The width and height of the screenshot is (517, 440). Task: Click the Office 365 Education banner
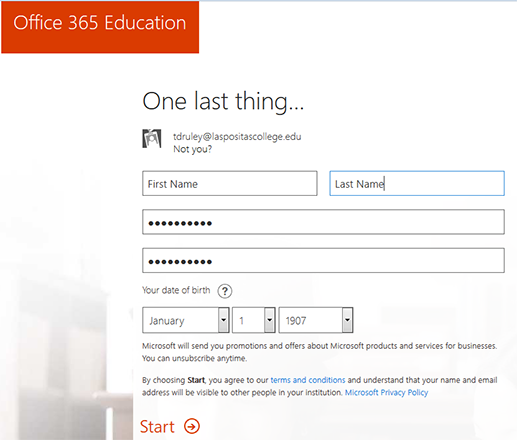[100, 27]
